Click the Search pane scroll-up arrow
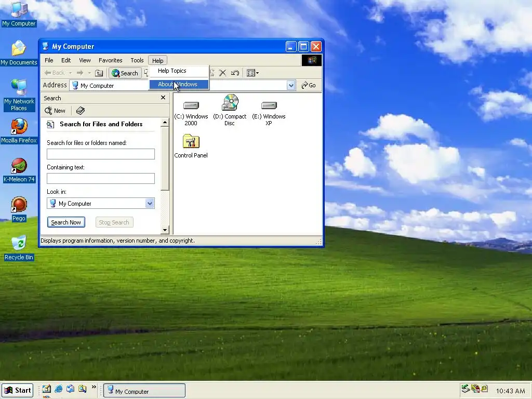The image size is (532, 399). (165, 123)
